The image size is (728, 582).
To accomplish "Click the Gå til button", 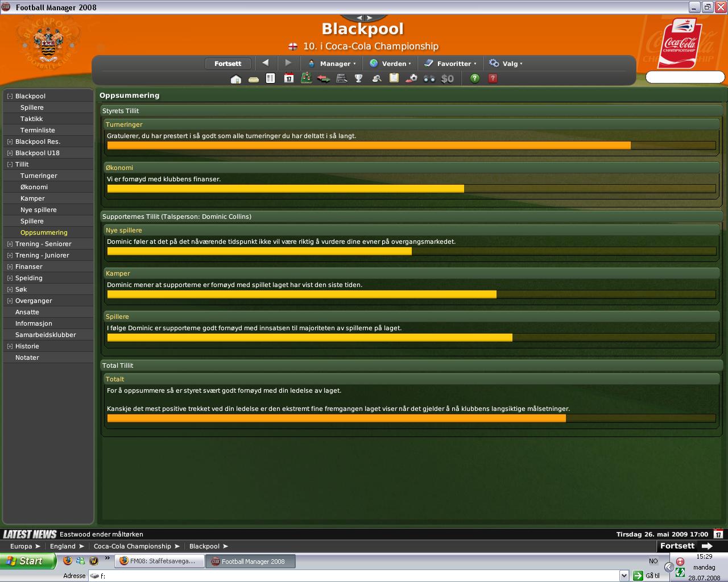I will coord(647,576).
